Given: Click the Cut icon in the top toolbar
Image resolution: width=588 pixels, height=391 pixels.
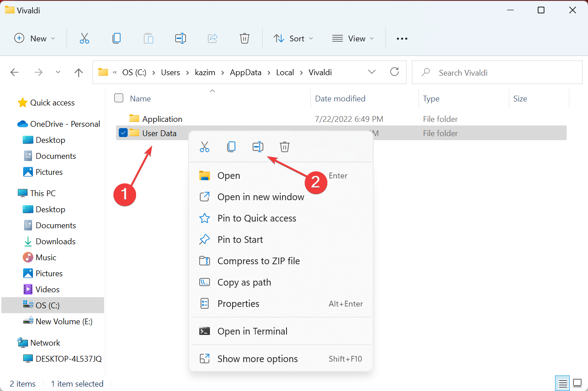Looking at the screenshot, I should pyautogui.click(x=84, y=38).
